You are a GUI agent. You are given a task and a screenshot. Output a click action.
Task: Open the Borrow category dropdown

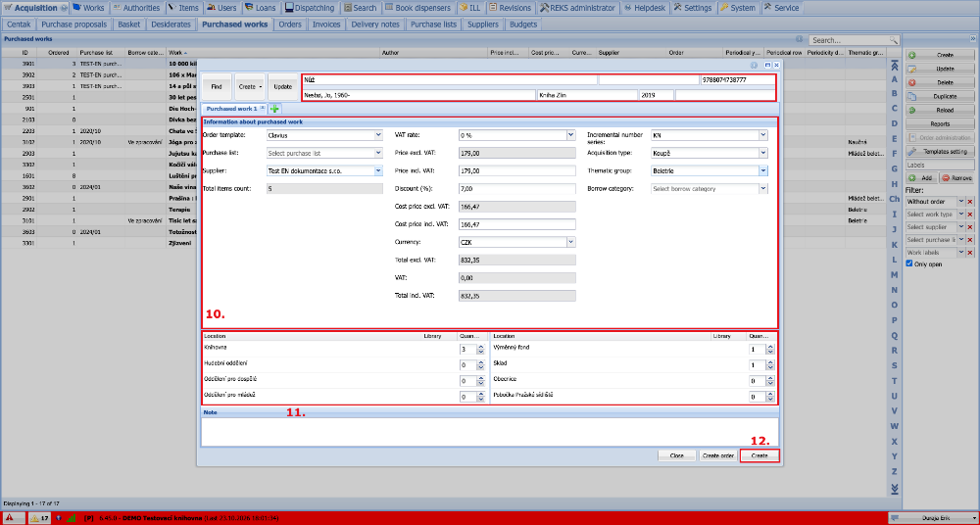click(763, 188)
